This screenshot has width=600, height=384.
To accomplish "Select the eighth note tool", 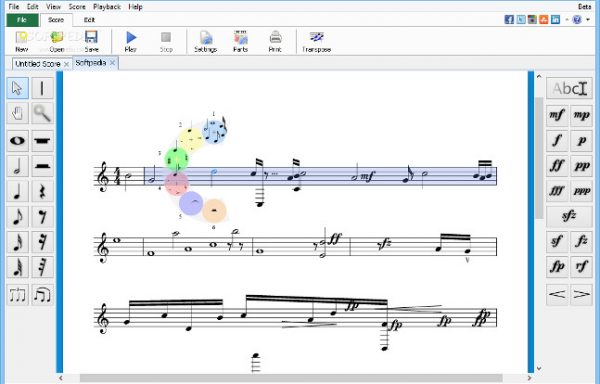I will point(18,217).
